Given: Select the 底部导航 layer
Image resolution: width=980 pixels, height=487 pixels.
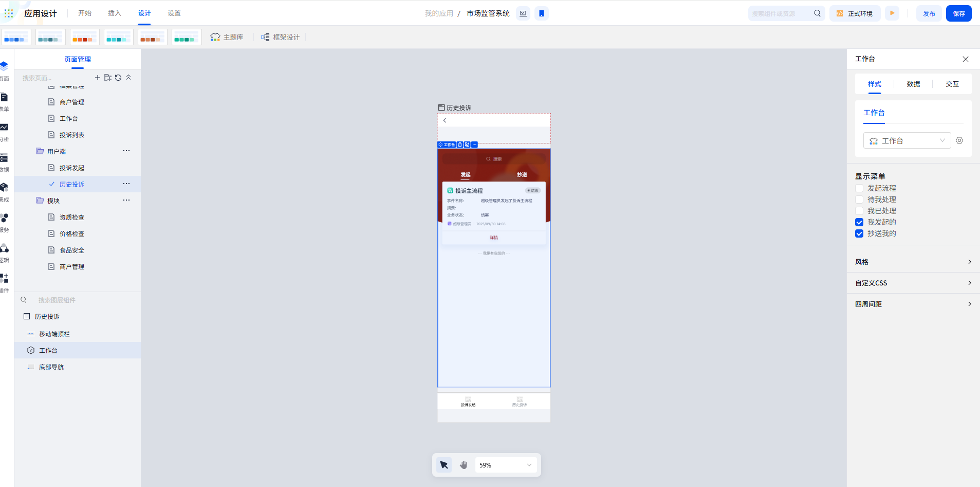Looking at the screenshot, I should pyautogui.click(x=78, y=367).
